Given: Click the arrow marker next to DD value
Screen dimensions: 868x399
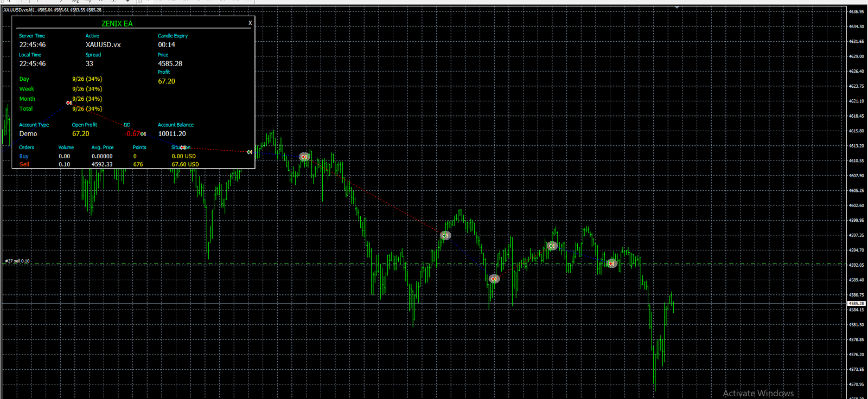Looking at the screenshot, I should (143, 134).
